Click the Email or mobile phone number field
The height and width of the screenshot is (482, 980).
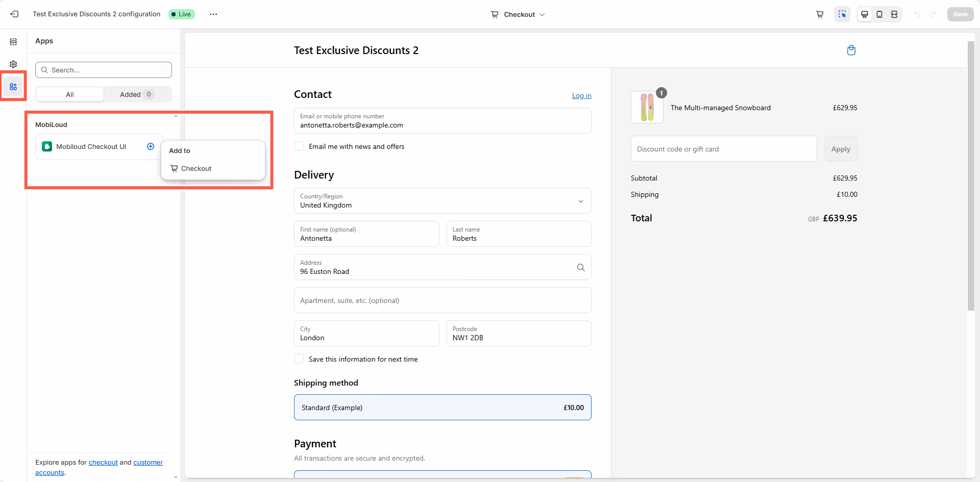[x=443, y=121]
